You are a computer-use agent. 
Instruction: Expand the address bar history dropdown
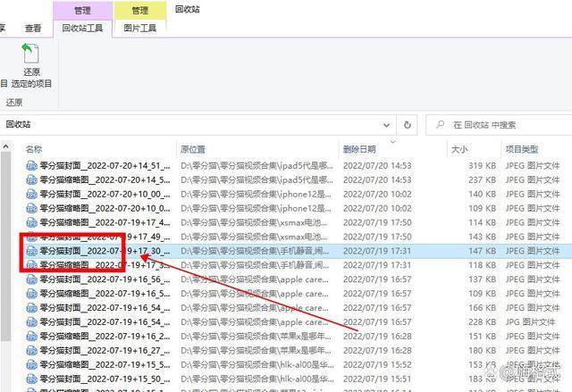(x=386, y=125)
